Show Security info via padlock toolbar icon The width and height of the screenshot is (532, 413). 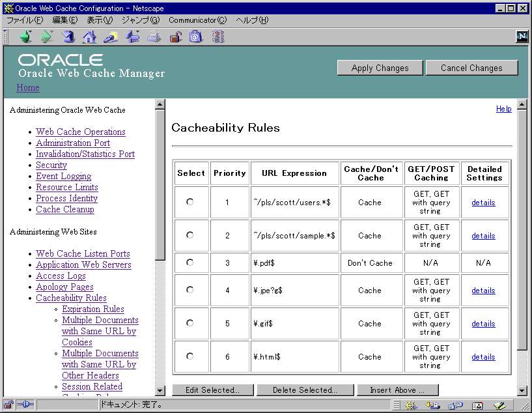coord(176,36)
